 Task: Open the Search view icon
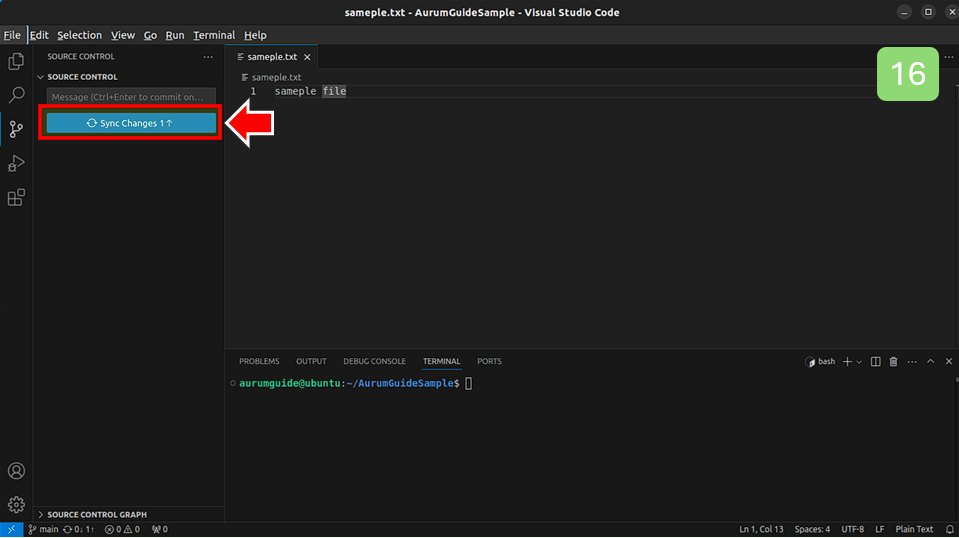pyautogui.click(x=17, y=95)
